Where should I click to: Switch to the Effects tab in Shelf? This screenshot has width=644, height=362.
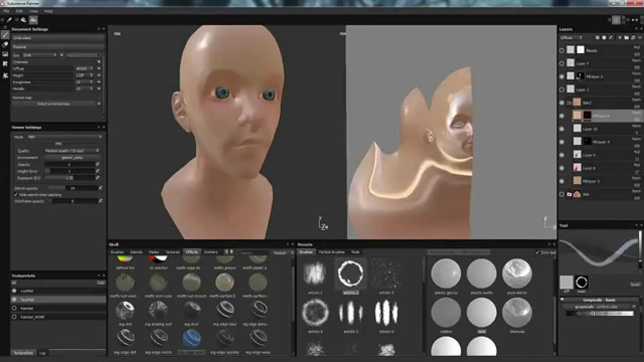192,252
